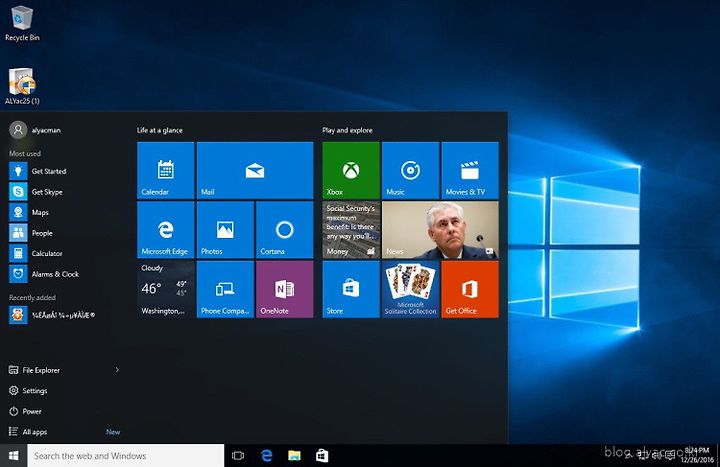The height and width of the screenshot is (467, 720).
Task: Open People from Most used list
Action: click(x=64, y=233)
